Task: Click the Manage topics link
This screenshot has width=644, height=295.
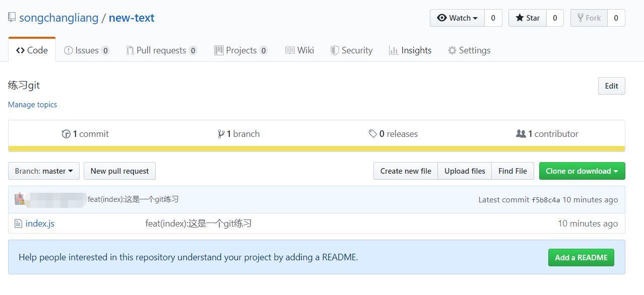Action: click(32, 105)
